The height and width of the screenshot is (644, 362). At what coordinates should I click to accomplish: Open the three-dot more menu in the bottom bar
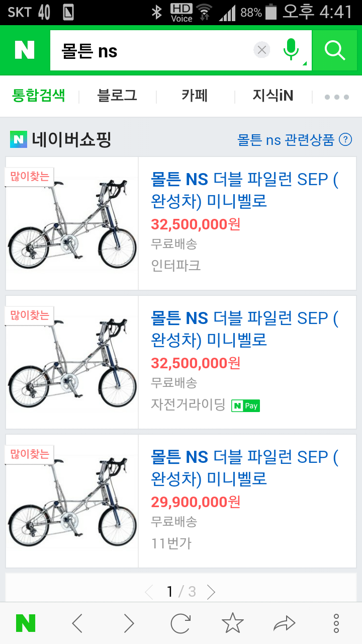[336, 624]
